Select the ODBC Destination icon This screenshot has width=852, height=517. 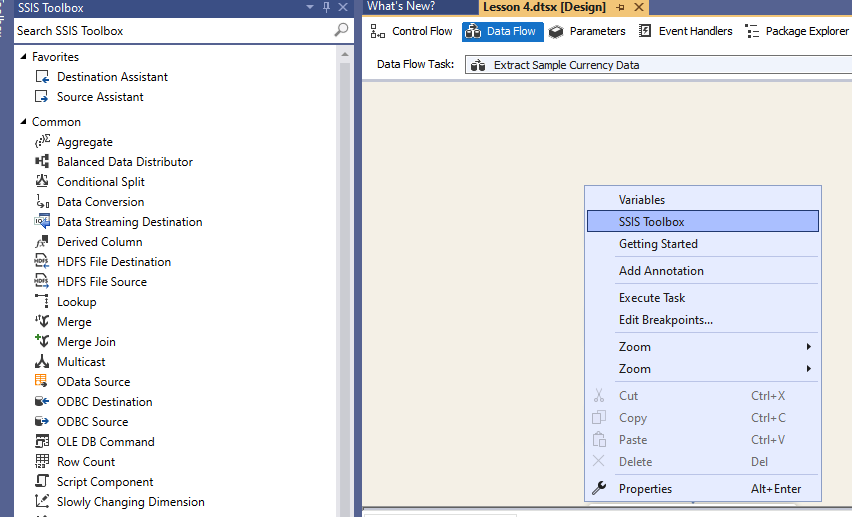42,401
